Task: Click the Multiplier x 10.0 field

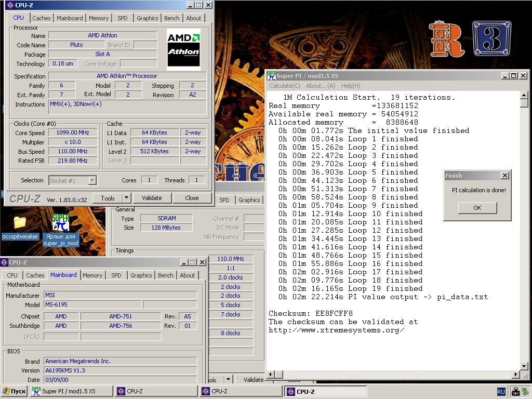Action: pos(73,142)
